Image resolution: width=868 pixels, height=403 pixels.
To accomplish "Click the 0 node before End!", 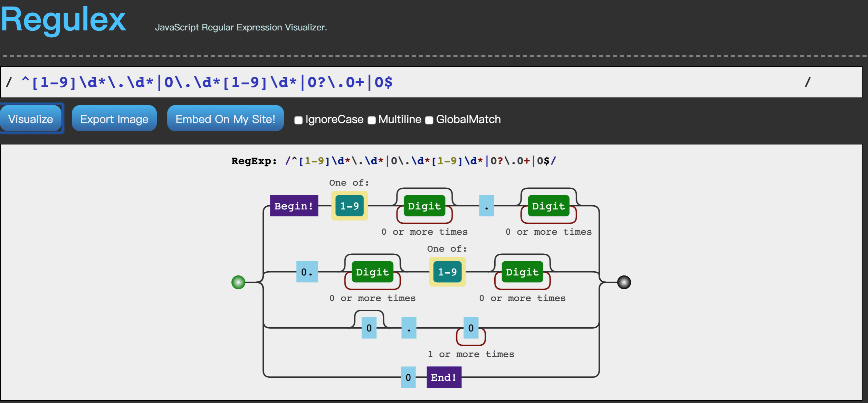I will [408, 377].
